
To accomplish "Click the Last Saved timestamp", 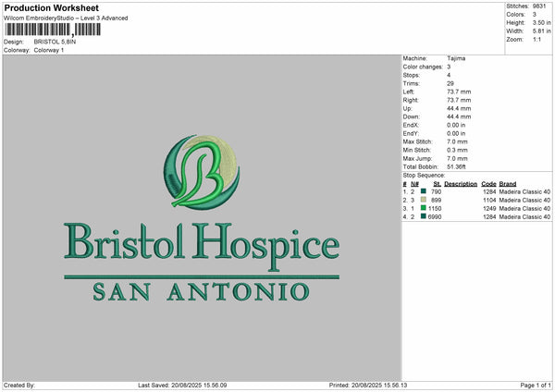I will (182, 385).
